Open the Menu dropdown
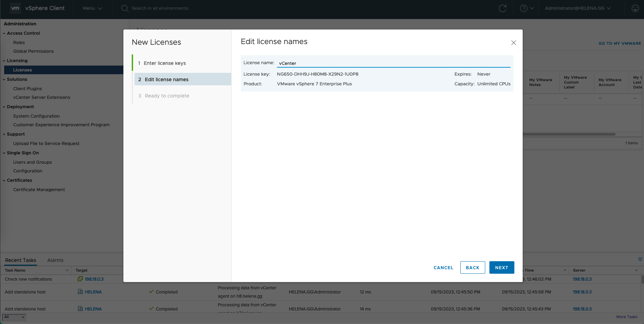 pos(92,8)
